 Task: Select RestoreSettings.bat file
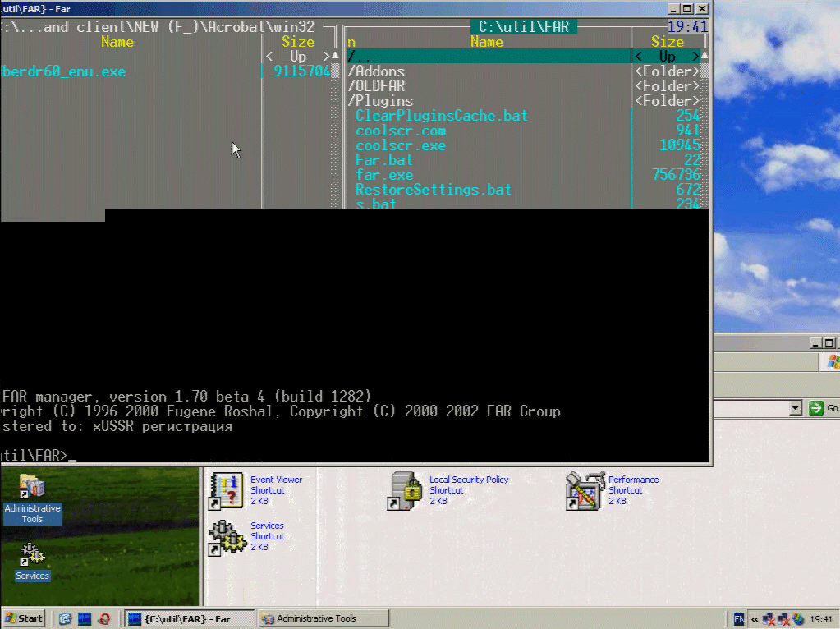[433, 190]
